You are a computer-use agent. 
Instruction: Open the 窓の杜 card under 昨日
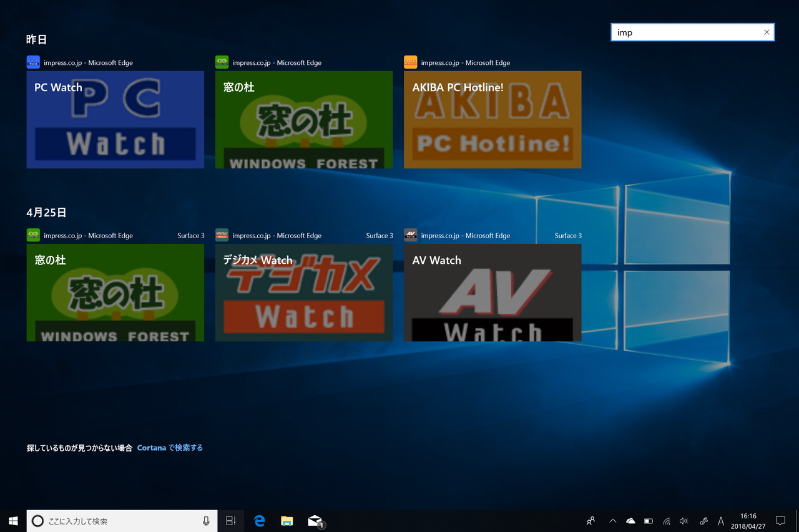304,120
